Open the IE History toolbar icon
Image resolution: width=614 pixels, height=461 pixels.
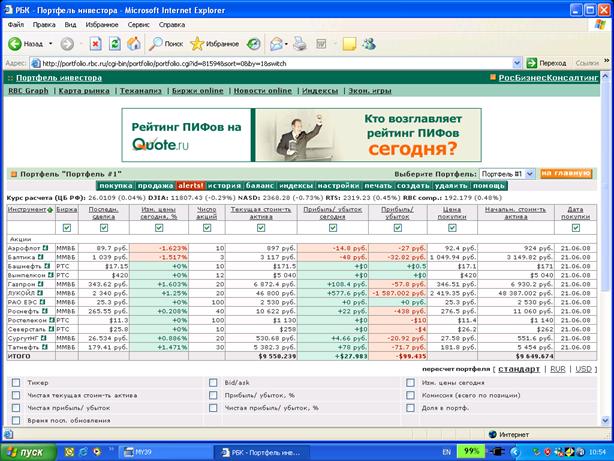coord(253,44)
